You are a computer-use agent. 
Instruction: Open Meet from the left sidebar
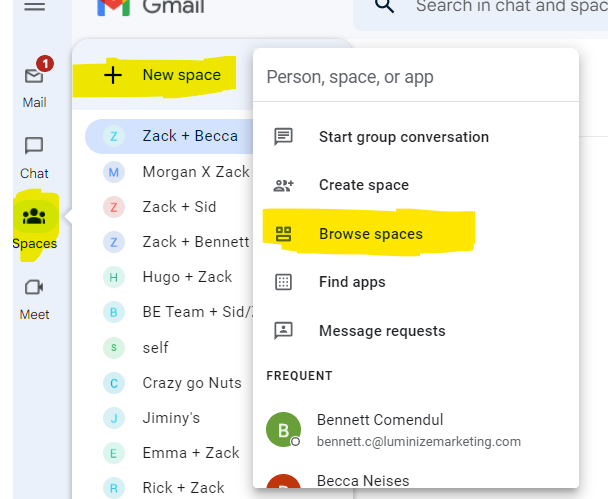pyautogui.click(x=35, y=300)
